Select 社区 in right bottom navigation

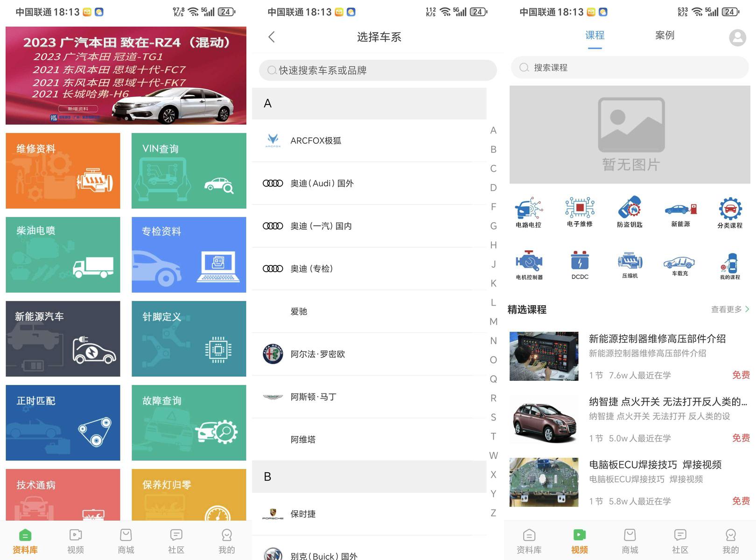[680, 541]
